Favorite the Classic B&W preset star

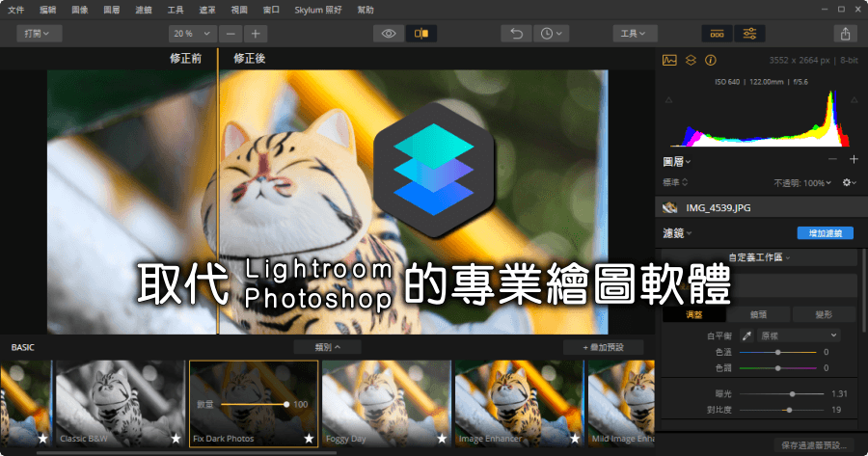176,439
